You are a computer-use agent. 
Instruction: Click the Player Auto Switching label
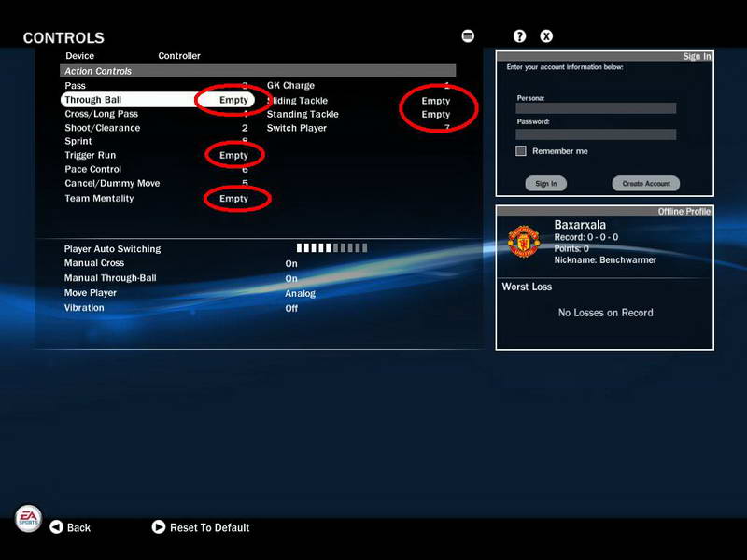(x=112, y=248)
